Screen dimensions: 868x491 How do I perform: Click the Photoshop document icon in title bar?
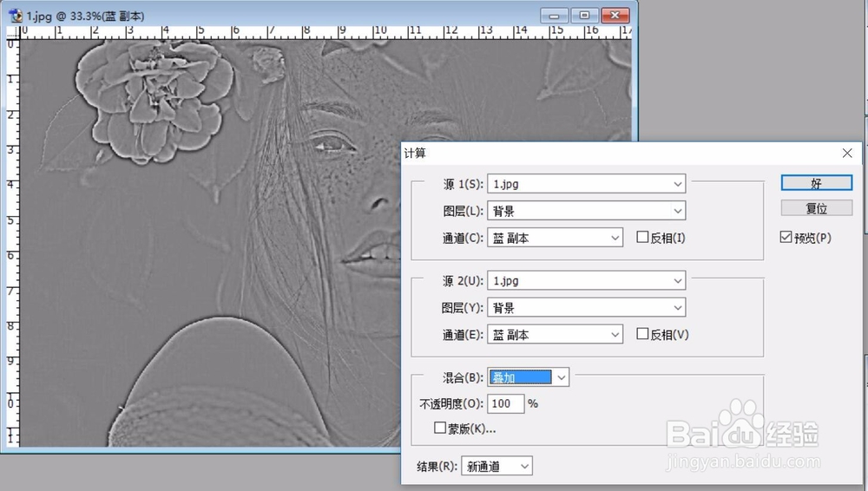coord(16,16)
